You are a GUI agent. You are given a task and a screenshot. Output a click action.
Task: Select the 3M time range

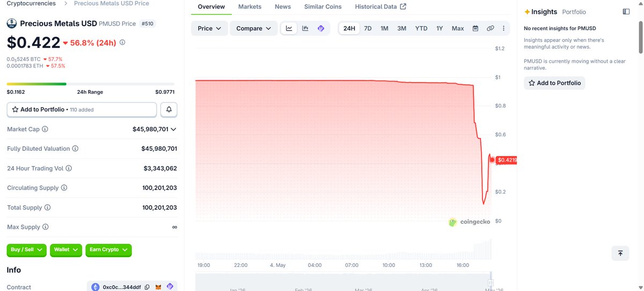point(401,28)
